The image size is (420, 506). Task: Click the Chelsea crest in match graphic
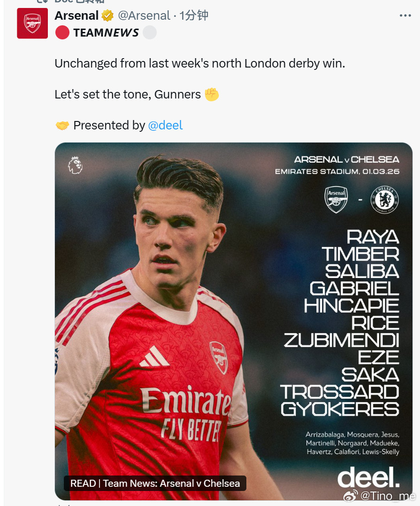(x=384, y=199)
